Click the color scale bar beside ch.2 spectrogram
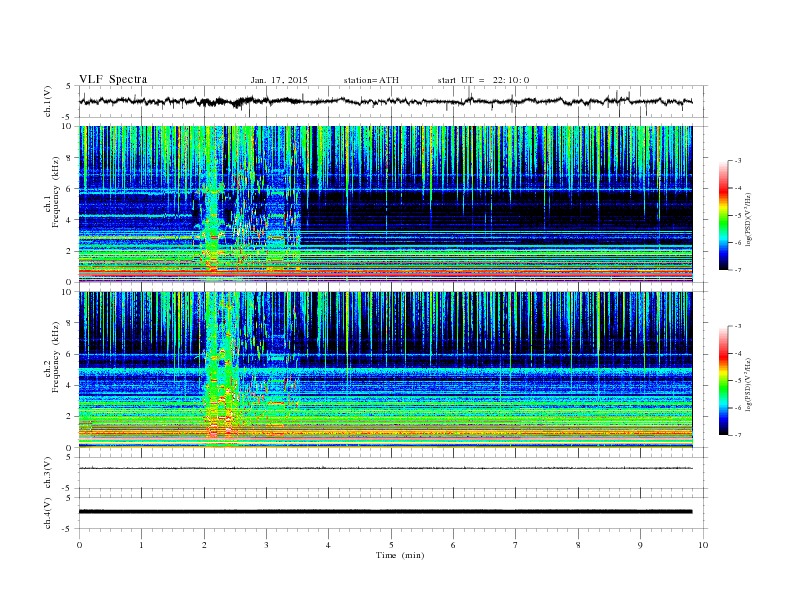Image resolution: width=792 pixels, height=612 pixels. tap(723, 381)
